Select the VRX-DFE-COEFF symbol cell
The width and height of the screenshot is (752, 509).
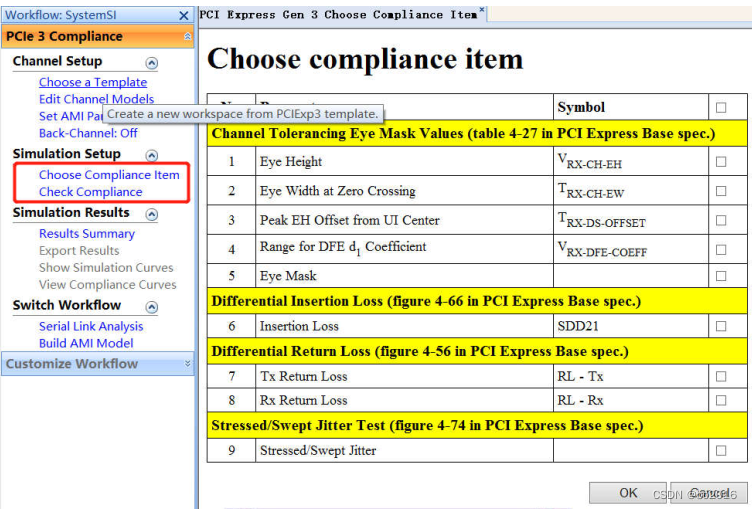tap(631, 249)
